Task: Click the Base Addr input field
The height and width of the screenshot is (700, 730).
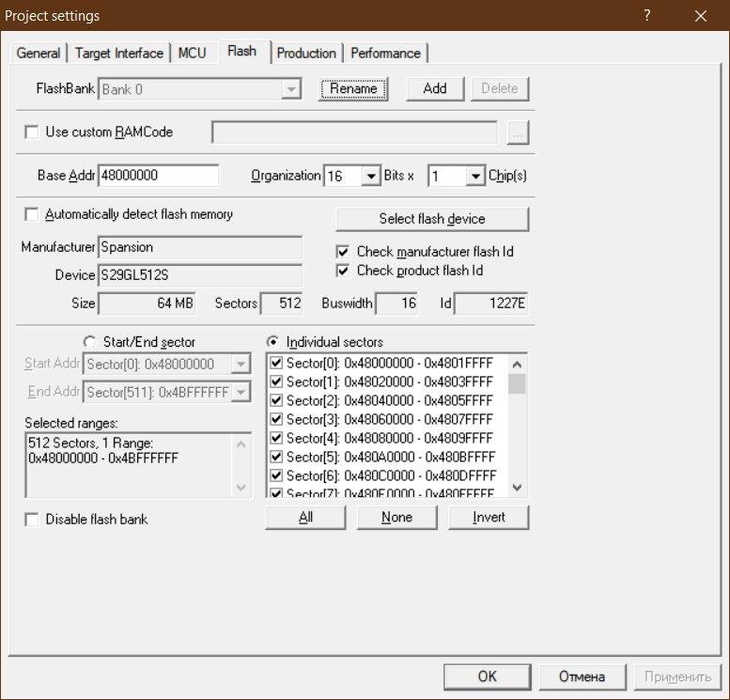Action: [158, 176]
